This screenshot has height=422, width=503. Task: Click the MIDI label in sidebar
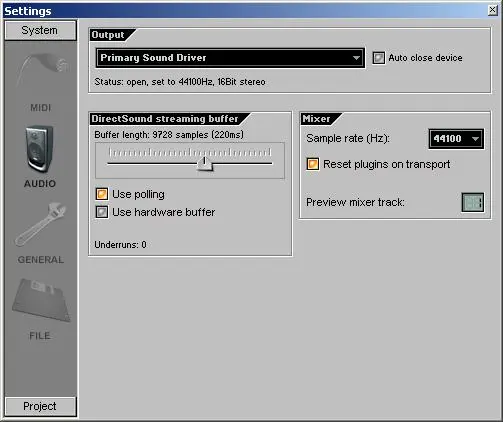pyautogui.click(x=41, y=108)
